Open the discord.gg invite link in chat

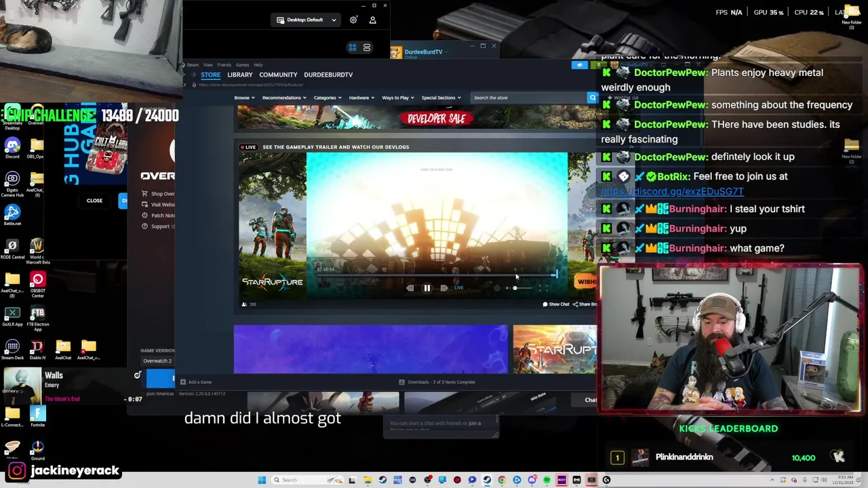coord(672,192)
